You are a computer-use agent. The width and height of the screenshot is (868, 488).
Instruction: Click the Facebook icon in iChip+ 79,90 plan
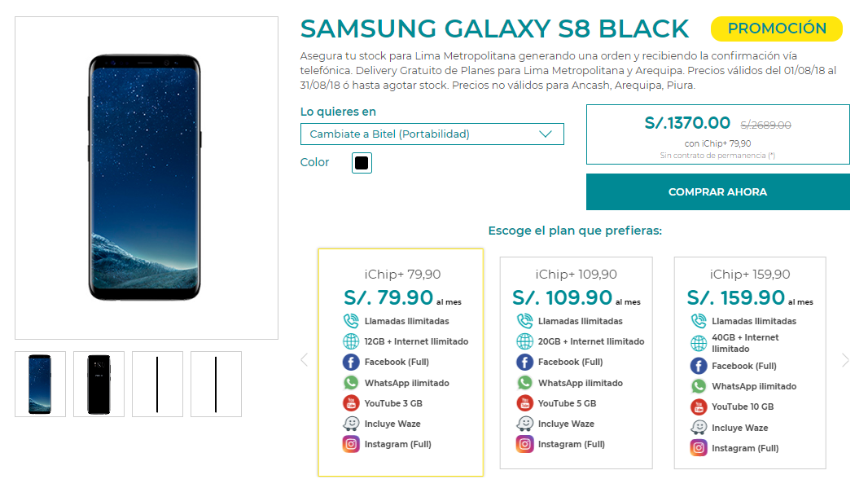[x=351, y=363]
